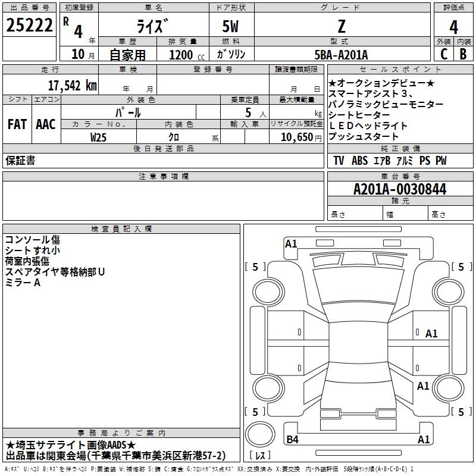Click the A1 mark near top bumper

[291, 243]
